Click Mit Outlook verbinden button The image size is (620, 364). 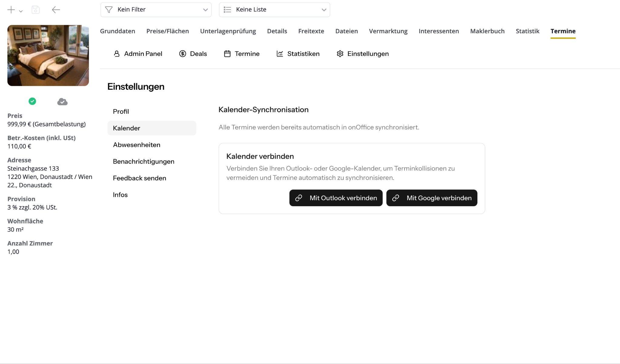pos(336,198)
